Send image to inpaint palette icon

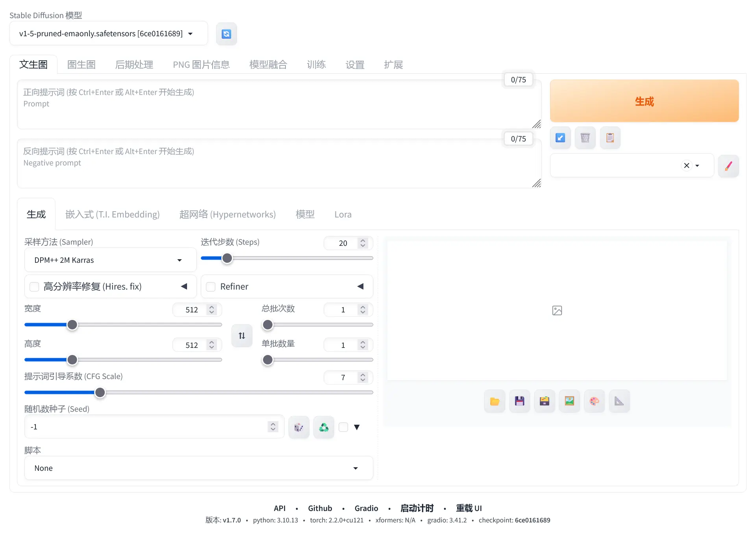pyautogui.click(x=595, y=401)
